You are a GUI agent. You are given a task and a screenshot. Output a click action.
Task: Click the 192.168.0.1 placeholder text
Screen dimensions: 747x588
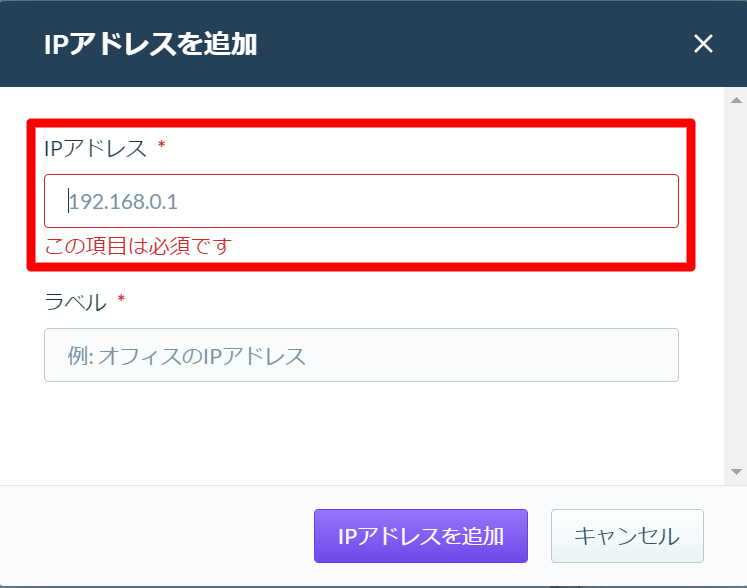(x=123, y=202)
